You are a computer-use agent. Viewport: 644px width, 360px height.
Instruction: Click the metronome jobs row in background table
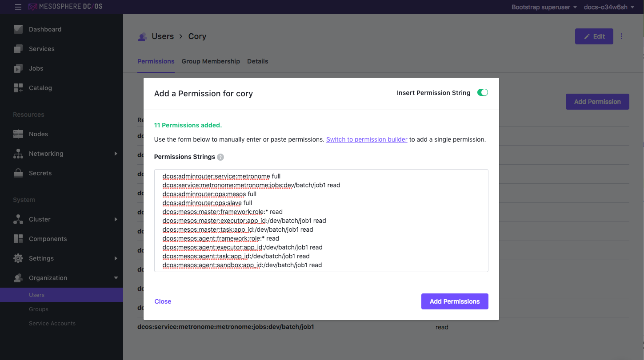tap(383, 327)
